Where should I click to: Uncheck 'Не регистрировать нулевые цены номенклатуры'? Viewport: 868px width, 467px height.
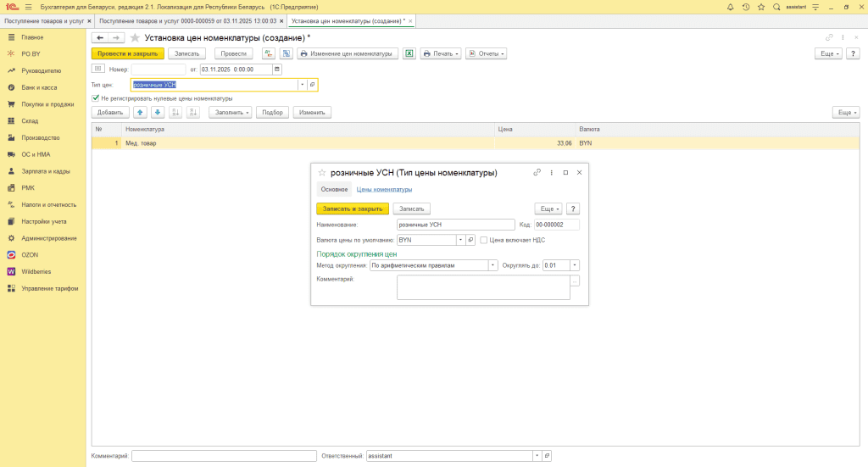96,98
